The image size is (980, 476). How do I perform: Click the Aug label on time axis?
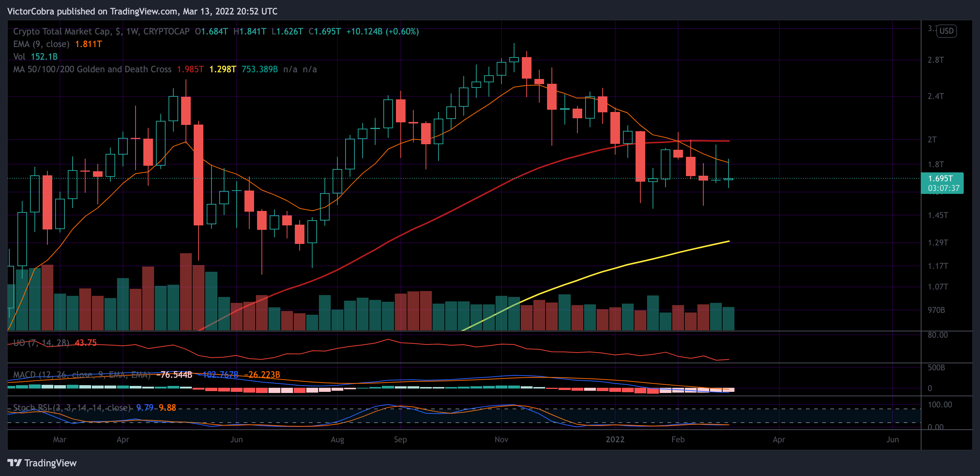[337, 439]
